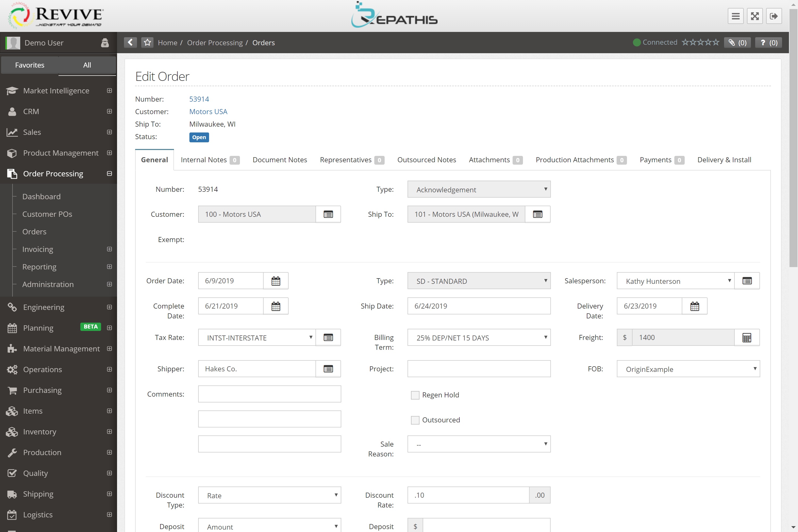This screenshot has width=798, height=532.
Task: Switch to the Representatives tab
Action: coord(352,160)
